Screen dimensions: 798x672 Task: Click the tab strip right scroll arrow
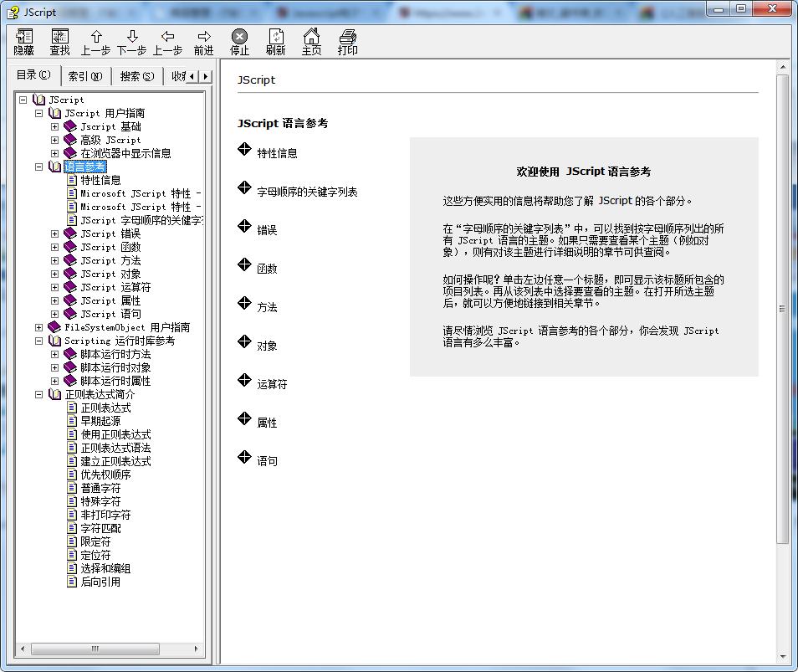click(205, 76)
